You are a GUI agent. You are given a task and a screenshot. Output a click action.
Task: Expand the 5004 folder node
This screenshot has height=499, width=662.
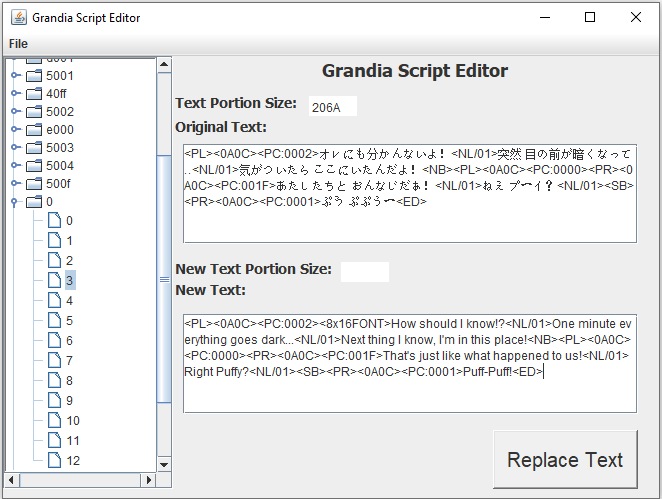pos(15,165)
